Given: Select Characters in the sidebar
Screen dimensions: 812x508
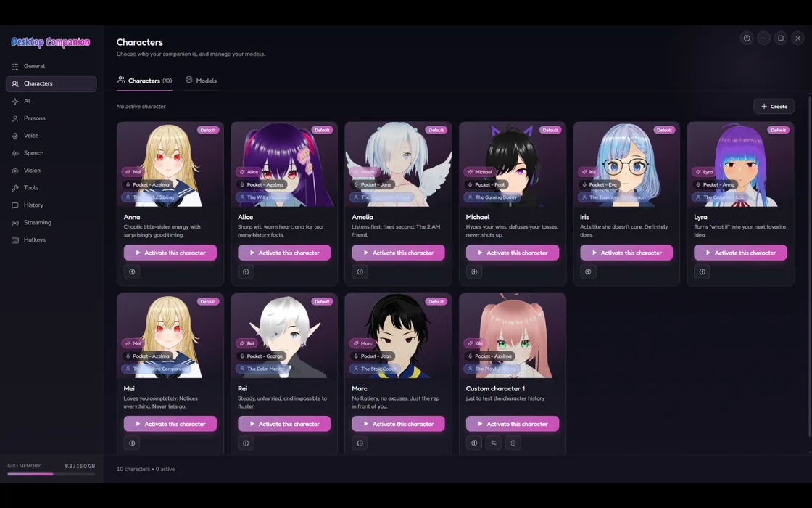Looking at the screenshot, I should coord(51,83).
